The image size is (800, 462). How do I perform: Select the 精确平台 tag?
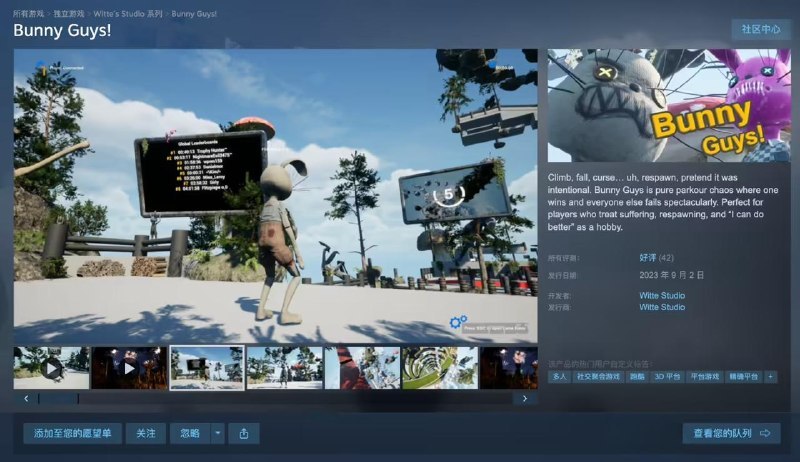coord(743,377)
